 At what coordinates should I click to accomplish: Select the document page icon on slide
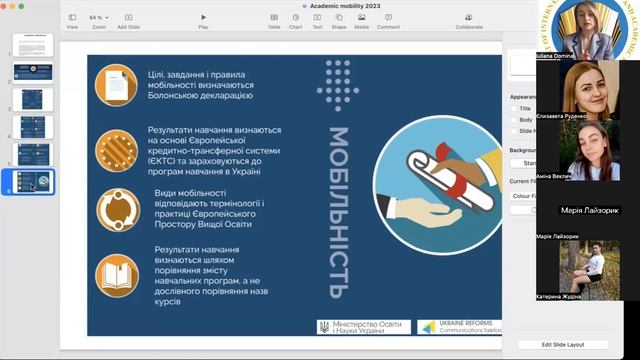(x=116, y=85)
